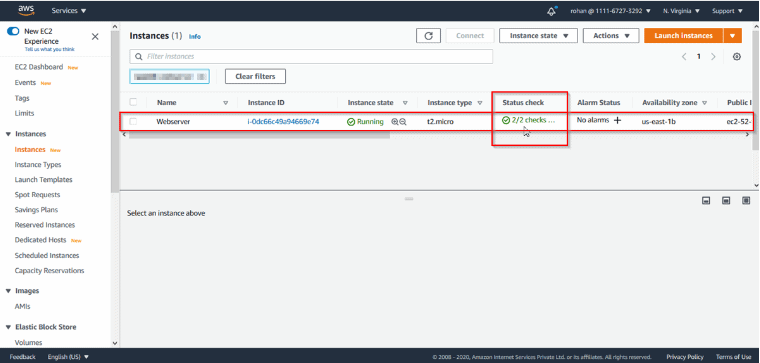
Task: Click the Webserver name cell
Action: tap(173, 122)
